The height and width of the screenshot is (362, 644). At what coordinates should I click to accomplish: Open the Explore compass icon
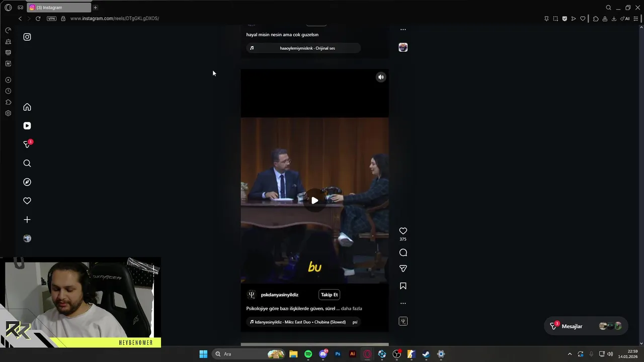pyautogui.click(x=27, y=182)
